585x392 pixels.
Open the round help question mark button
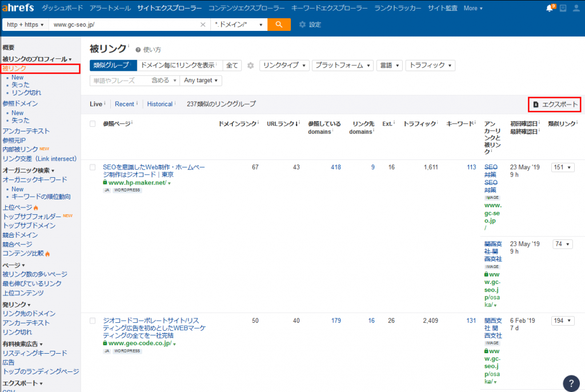coord(571,383)
